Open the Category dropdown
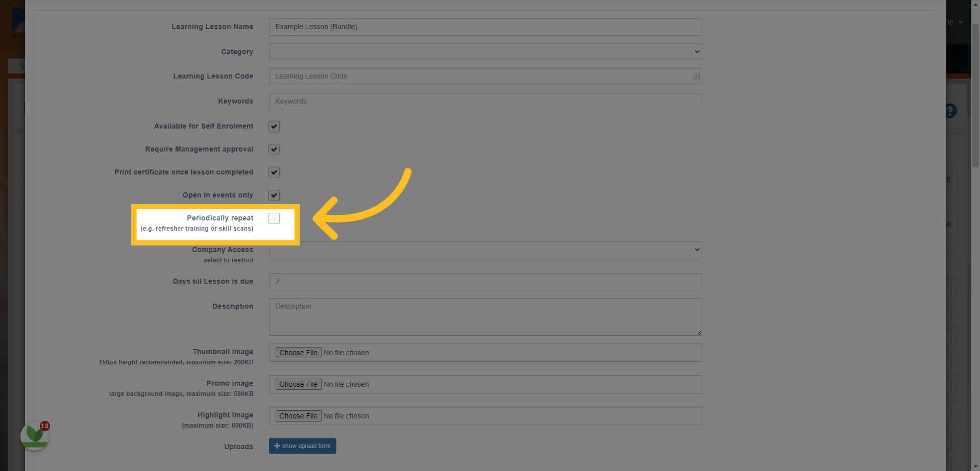Viewport: 980px width, 471px height. (x=485, y=52)
